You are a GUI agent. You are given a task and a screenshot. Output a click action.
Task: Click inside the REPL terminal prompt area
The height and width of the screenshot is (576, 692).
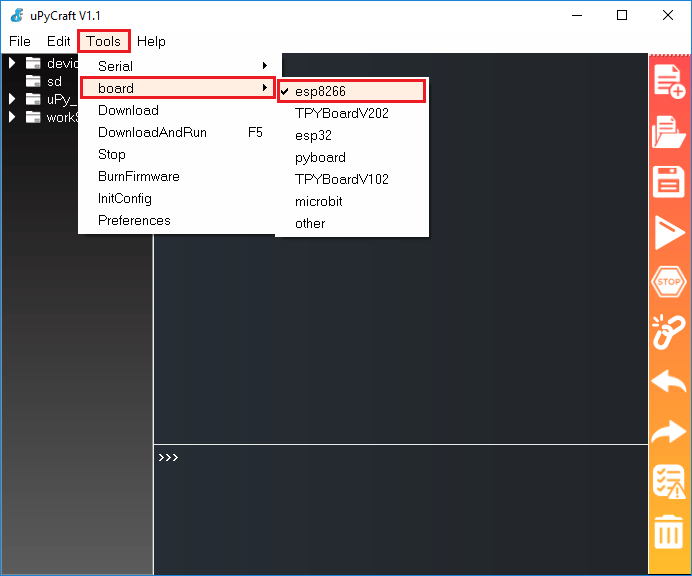[x=400, y=500]
